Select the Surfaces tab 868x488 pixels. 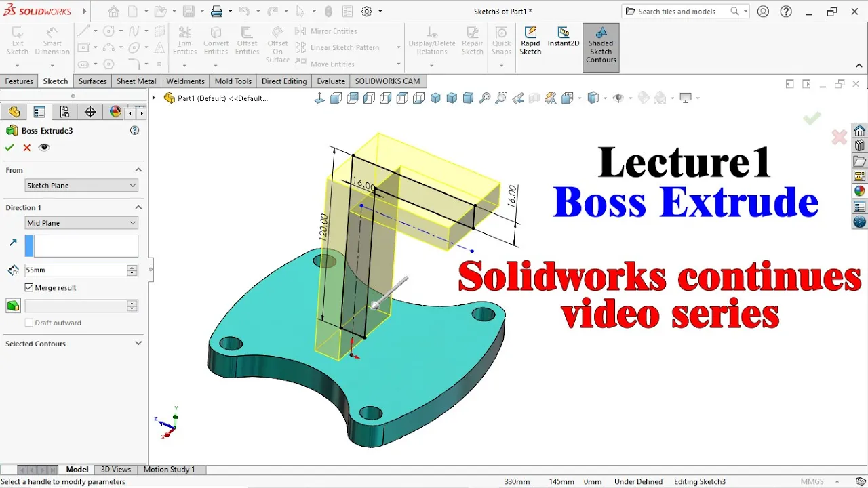(x=93, y=81)
